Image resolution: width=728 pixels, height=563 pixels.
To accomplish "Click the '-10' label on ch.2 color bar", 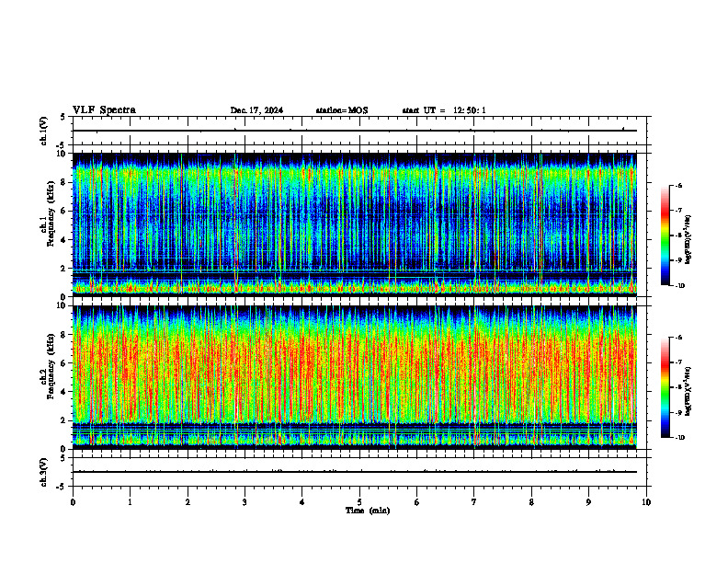I will coord(679,438).
